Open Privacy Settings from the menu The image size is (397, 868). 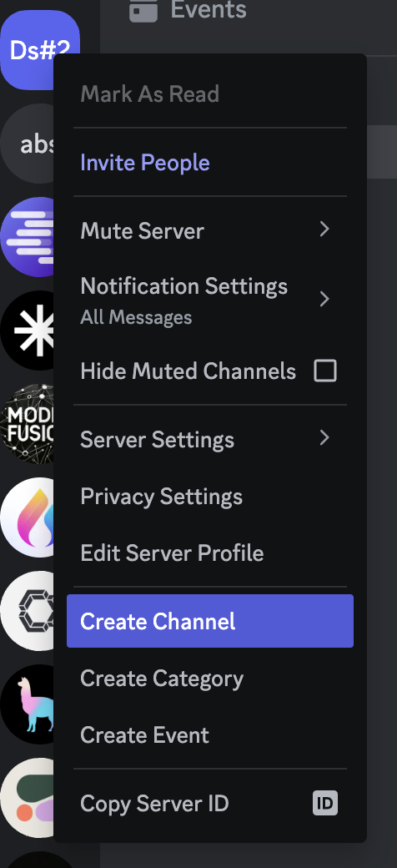210,497
